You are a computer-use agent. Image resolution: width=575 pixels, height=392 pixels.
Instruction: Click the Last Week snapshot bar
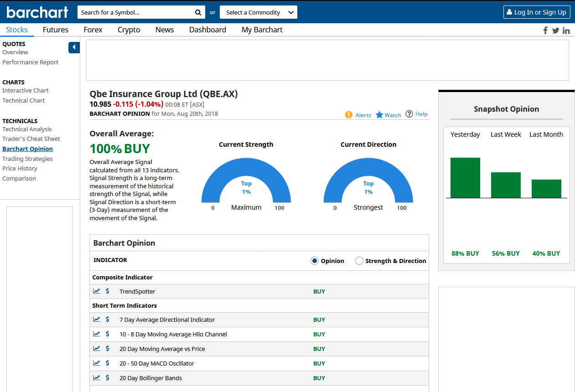click(506, 185)
